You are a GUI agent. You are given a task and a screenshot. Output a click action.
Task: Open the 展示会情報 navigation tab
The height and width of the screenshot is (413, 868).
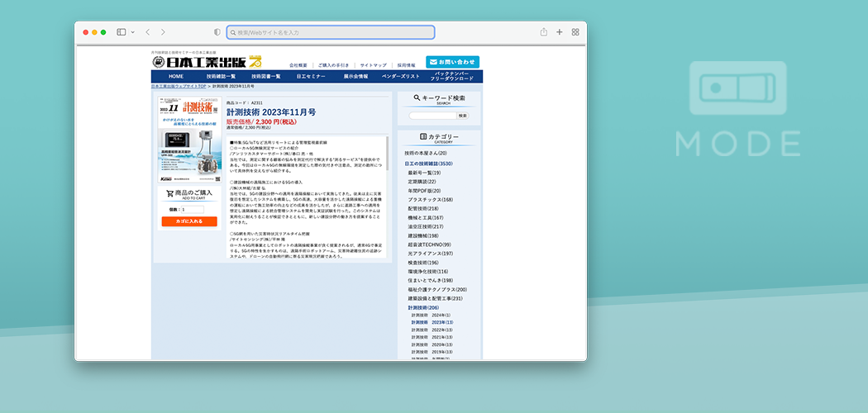(355, 76)
